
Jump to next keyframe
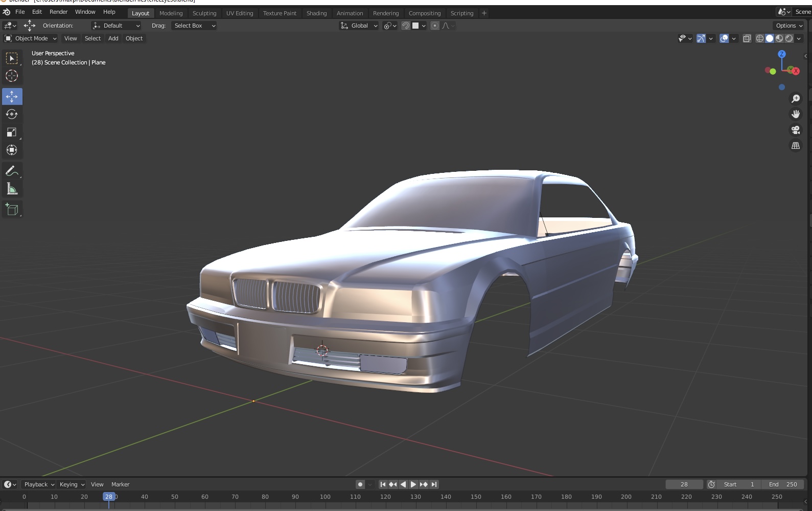pos(424,484)
